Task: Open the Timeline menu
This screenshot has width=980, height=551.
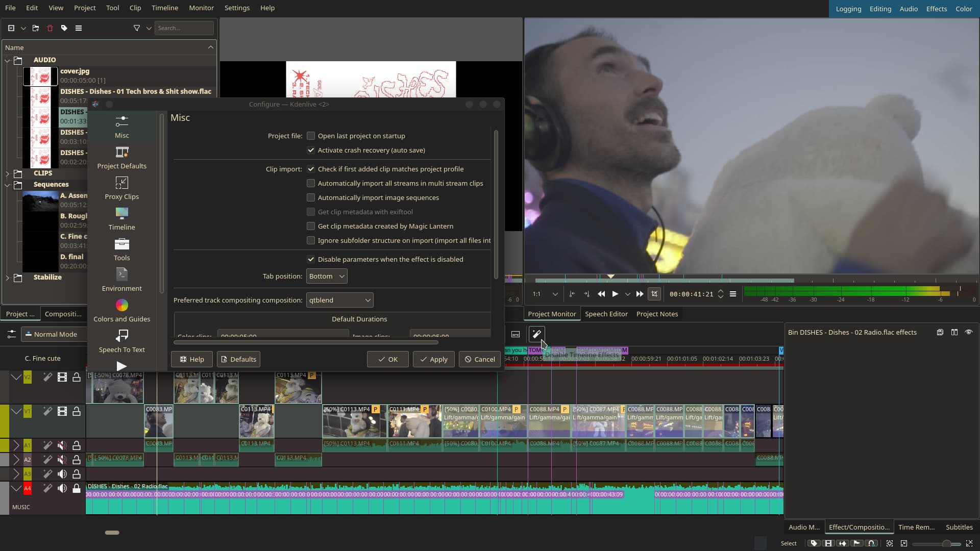Action: 164,8
